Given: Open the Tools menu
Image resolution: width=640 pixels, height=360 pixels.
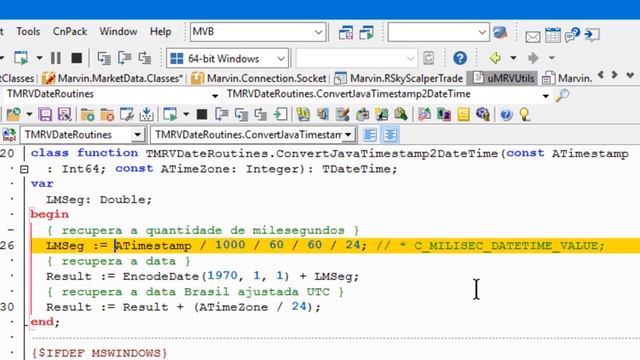Looking at the screenshot, I should 28,31.
